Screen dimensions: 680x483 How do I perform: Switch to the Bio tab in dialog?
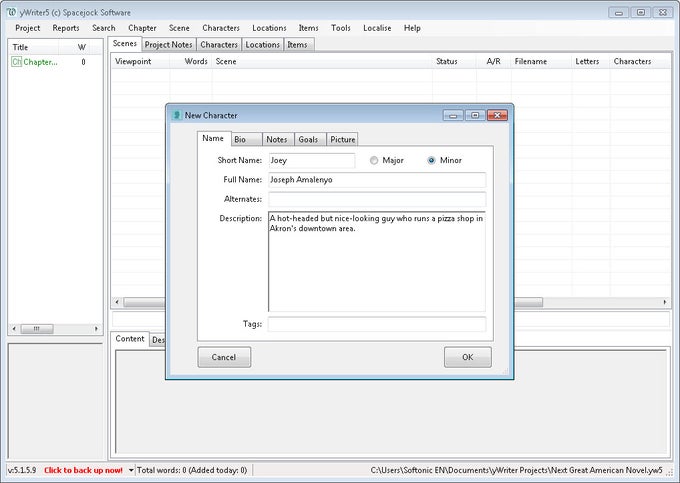point(246,139)
